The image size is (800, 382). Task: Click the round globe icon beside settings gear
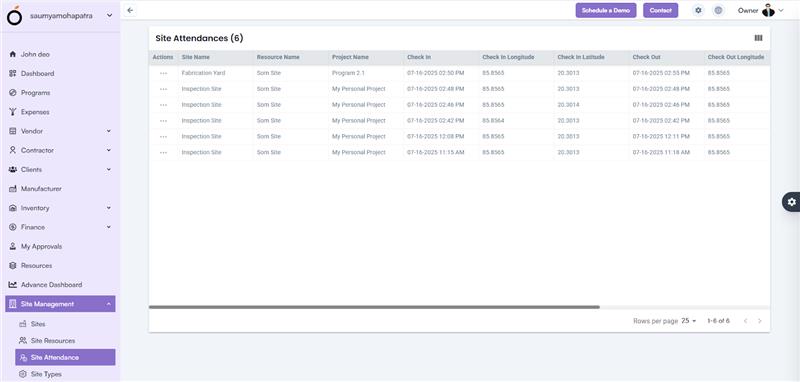click(x=718, y=10)
